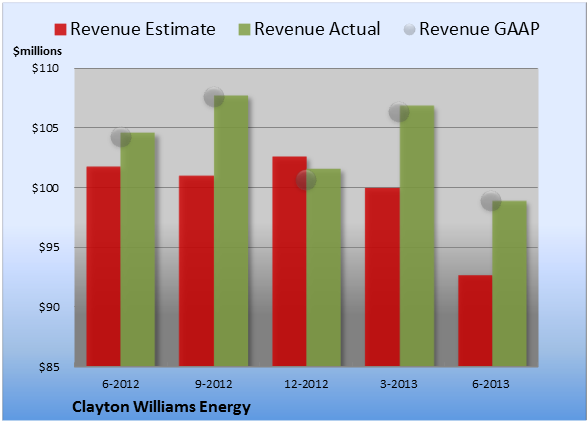The image size is (588, 422).
Task: Select the 'Revenue Estimate' legend label
Action: (143, 29)
